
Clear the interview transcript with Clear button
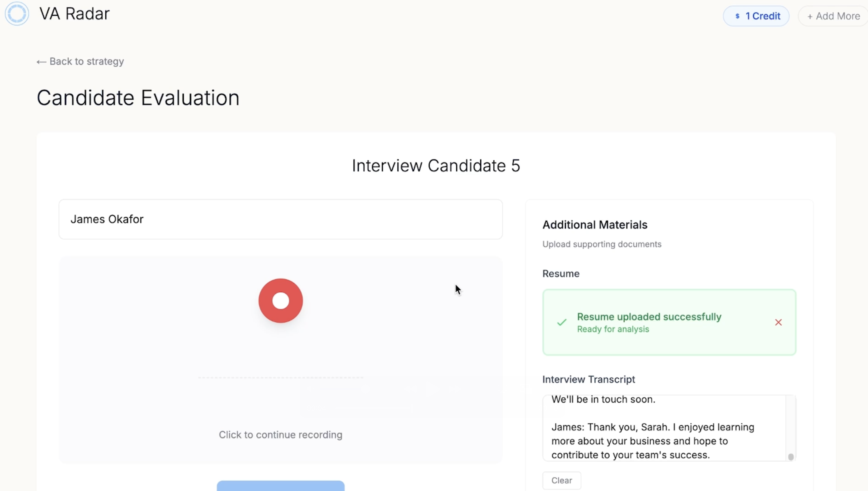click(562, 480)
